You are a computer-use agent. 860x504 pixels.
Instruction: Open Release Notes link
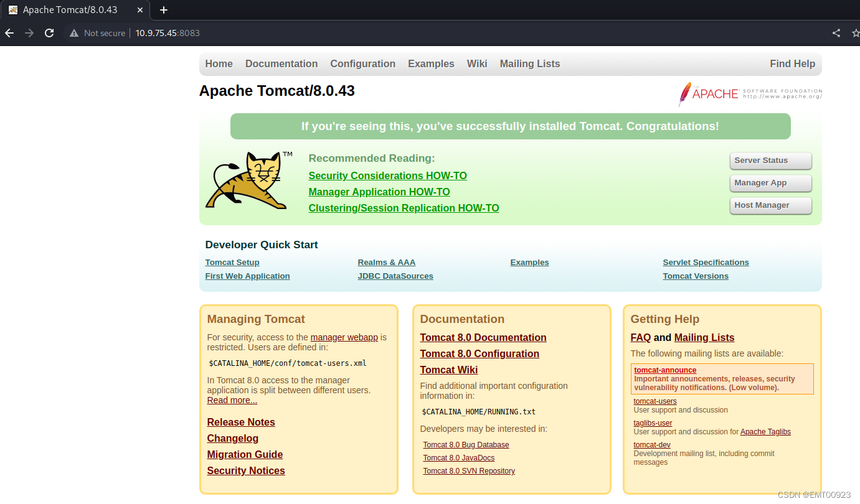point(241,422)
